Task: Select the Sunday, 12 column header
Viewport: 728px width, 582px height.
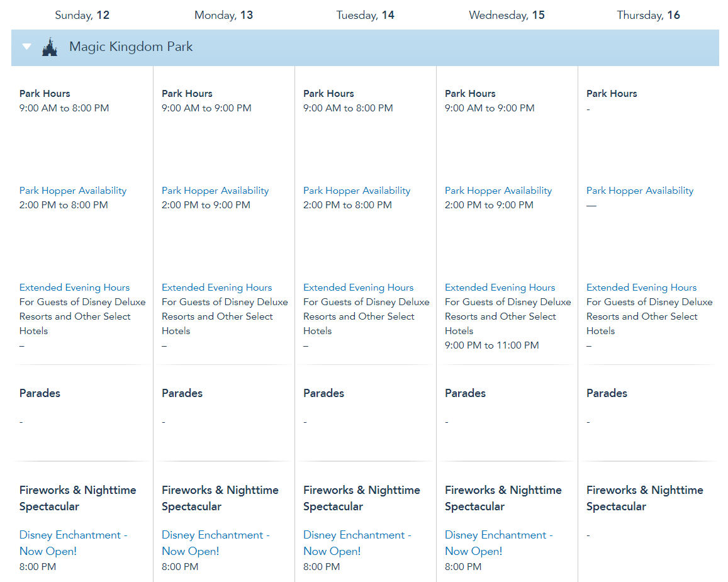Action: pyautogui.click(x=82, y=15)
